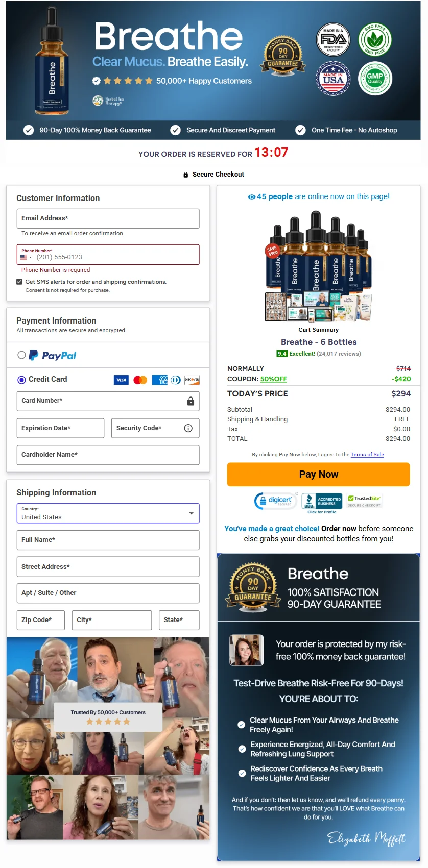
Task: Click the Visa card logo
Action: click(x=121, y=380)
